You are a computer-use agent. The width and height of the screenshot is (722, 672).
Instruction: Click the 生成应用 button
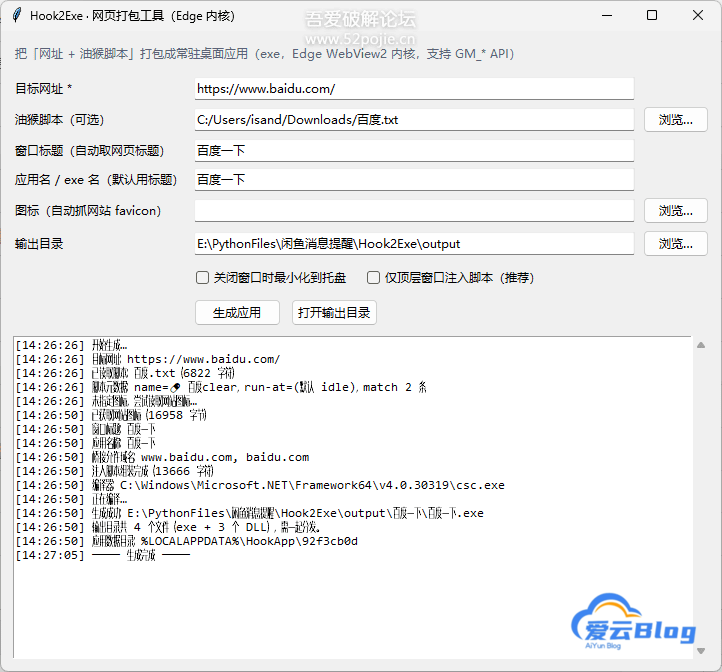[x=237, y=313]
